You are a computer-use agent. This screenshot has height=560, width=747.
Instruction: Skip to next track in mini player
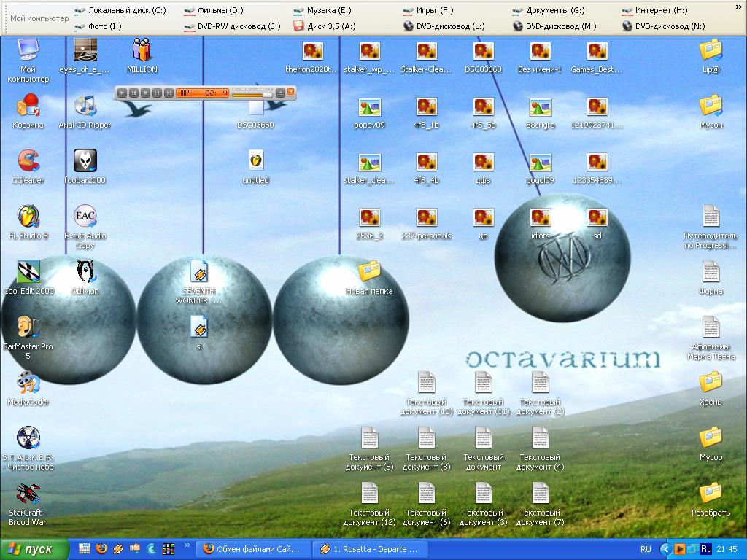point(169,93)
